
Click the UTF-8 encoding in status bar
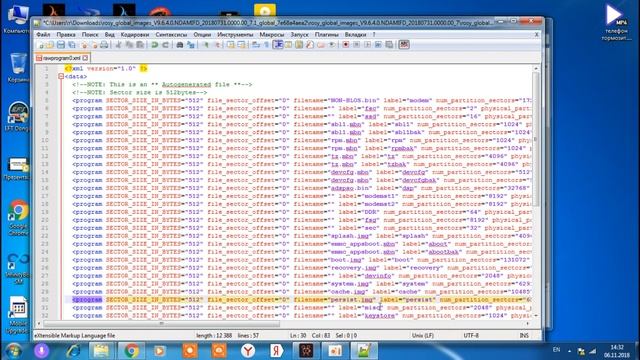click(x=471, y=336)
